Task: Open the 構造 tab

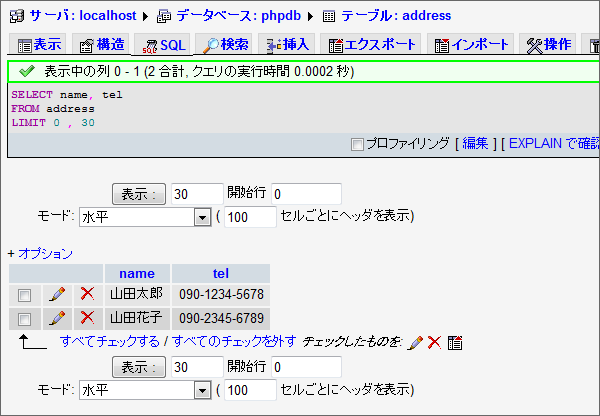Action: coord(101,45)
